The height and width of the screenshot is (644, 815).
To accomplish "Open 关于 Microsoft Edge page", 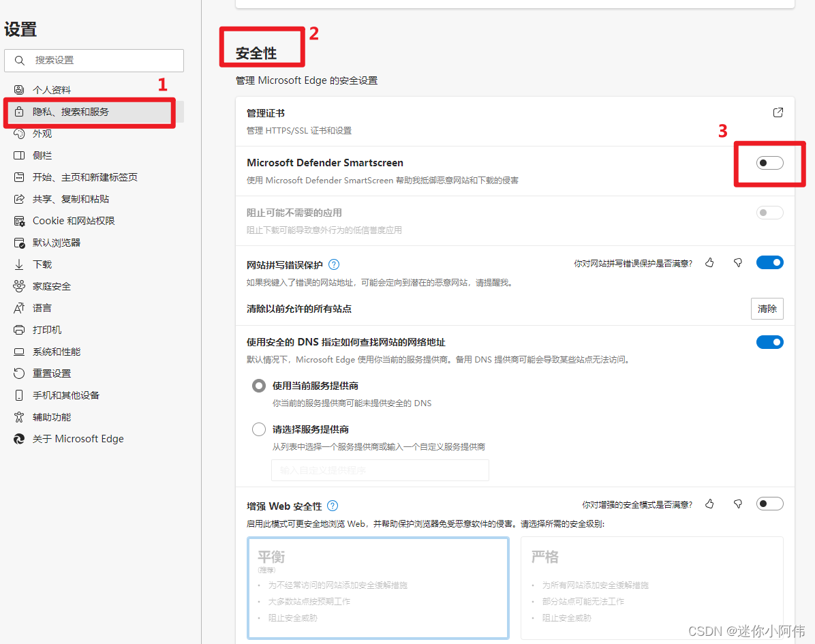I will pyautogui.click(x=93, y=439).
